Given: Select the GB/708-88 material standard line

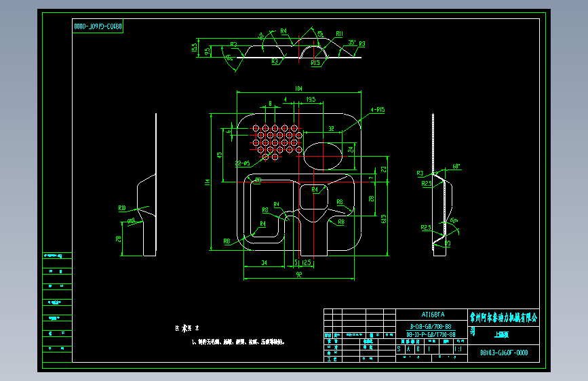Looking at the screenshot, I should point(431,327).
